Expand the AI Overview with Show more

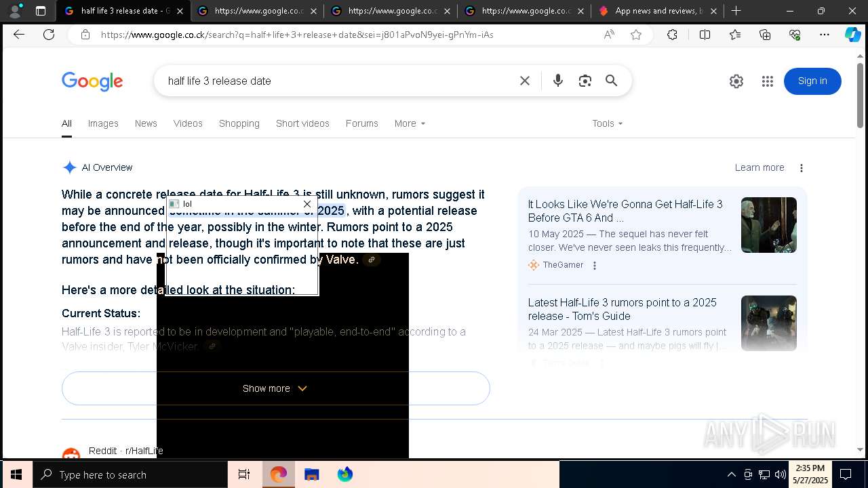pos(276,388)
